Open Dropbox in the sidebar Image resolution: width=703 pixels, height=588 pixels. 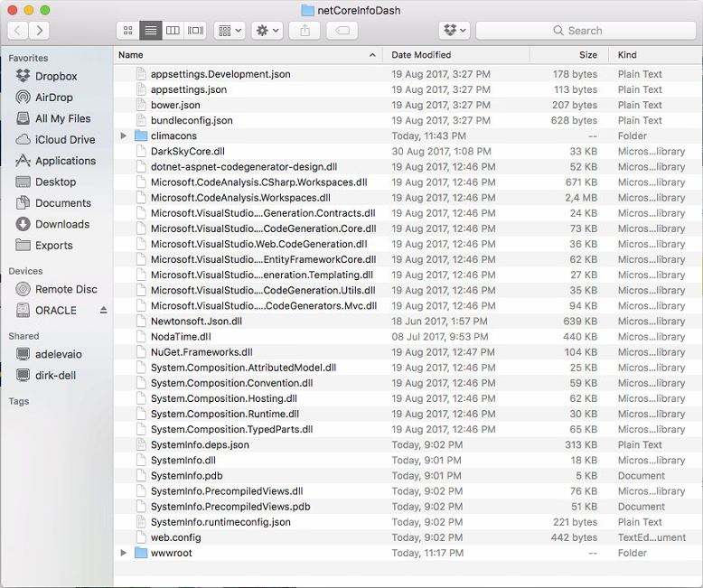click(x=56, y=76)
